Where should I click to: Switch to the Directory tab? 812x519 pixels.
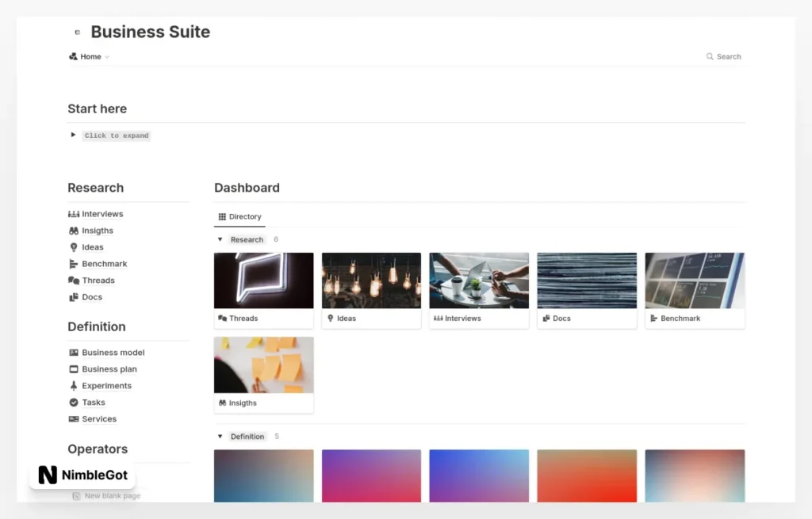click(x=239, y=216)
